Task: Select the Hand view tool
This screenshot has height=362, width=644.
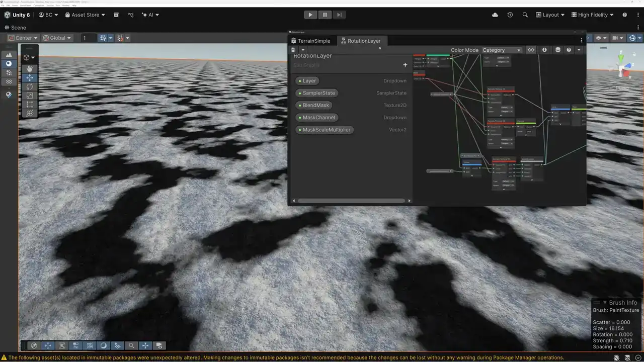Action: [30, 68]
